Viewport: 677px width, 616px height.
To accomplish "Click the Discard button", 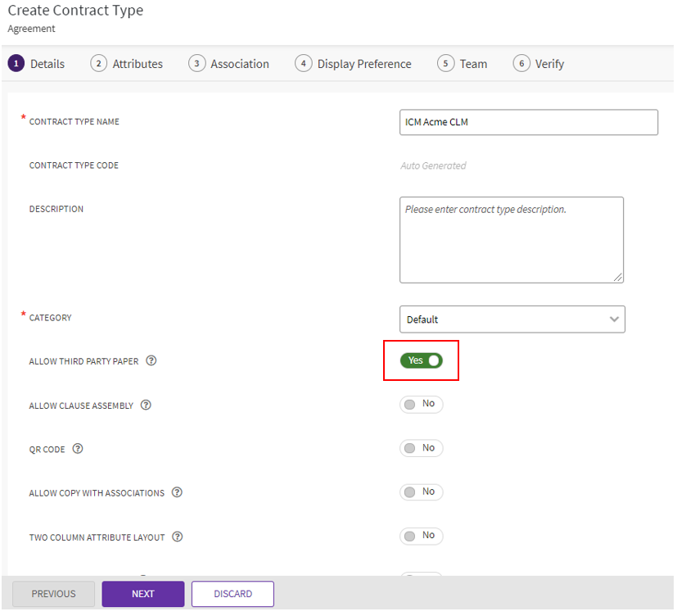I will [x=232, y=594].
